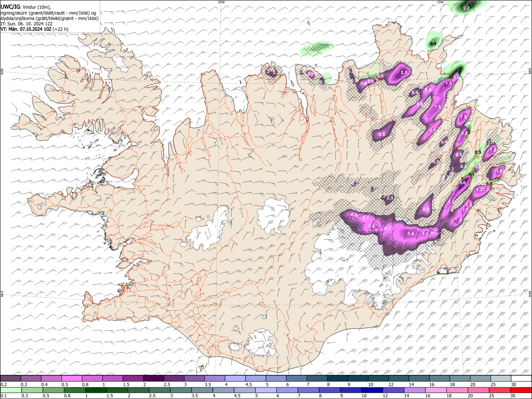Click the pale green first swatch in bottom legend row
Image resolution: width=532 pixels, height=399 pixels.
[x=11, y=390]
